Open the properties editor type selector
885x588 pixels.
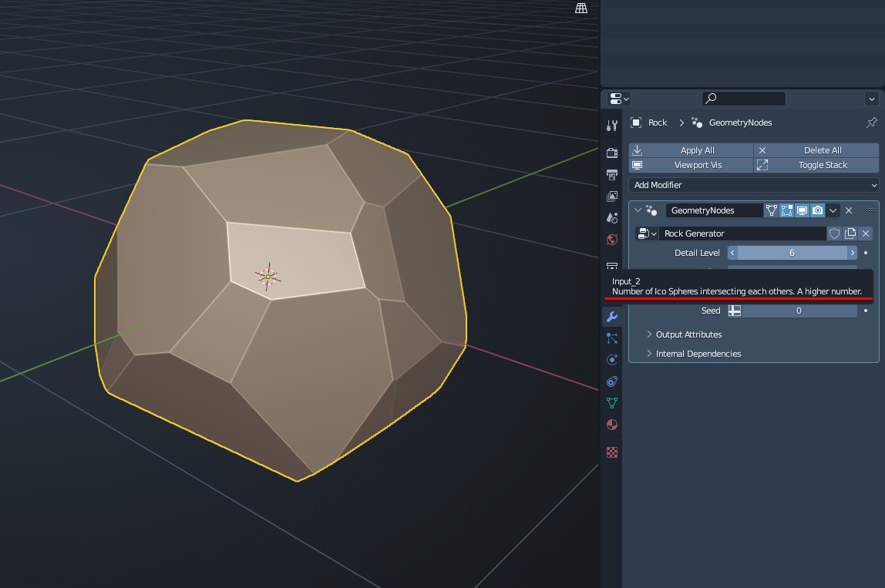pos(618,99)
